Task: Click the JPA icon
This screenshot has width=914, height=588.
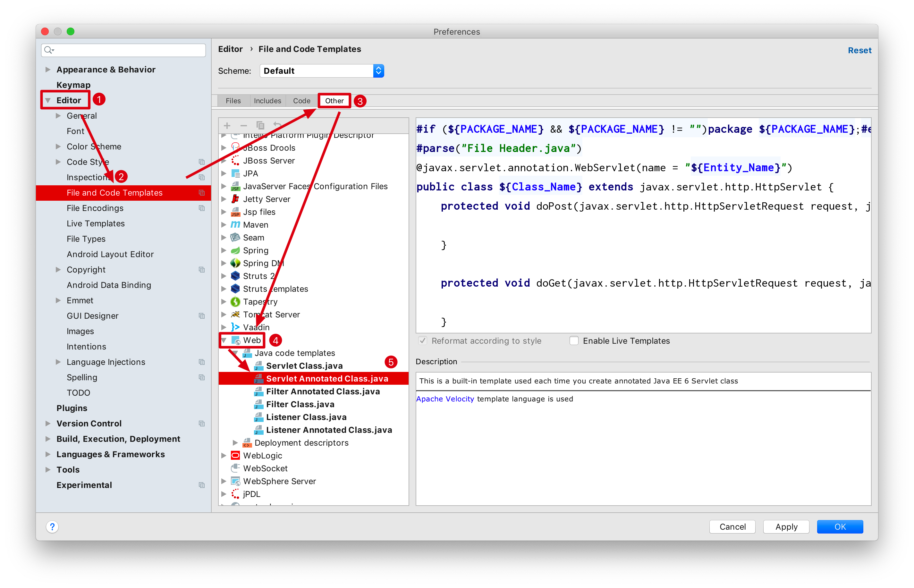Action: pyautogui.click(x=236, y=173)
